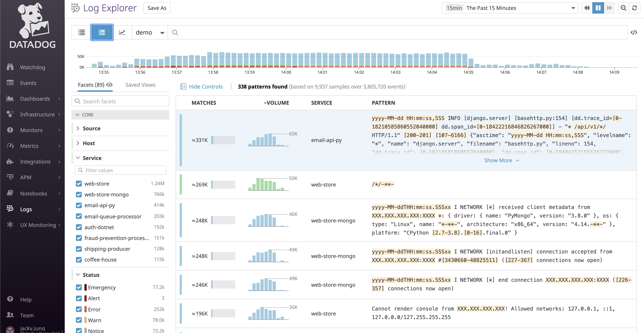Click the refresh icon
Image resolution: width=644 pixels, height=333 pixels.
pyautogui.click(x=635, y=8)
